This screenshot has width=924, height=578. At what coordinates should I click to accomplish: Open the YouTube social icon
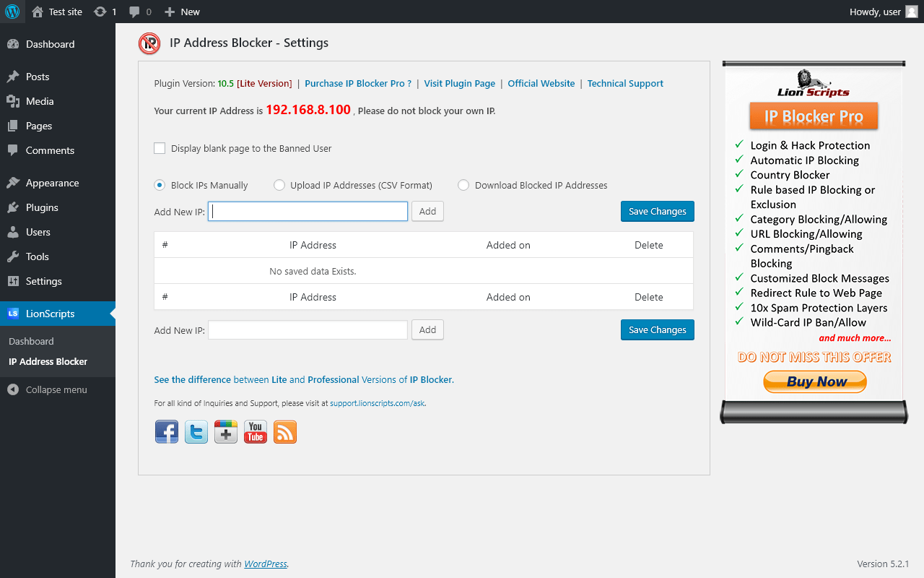click(256, 431)
